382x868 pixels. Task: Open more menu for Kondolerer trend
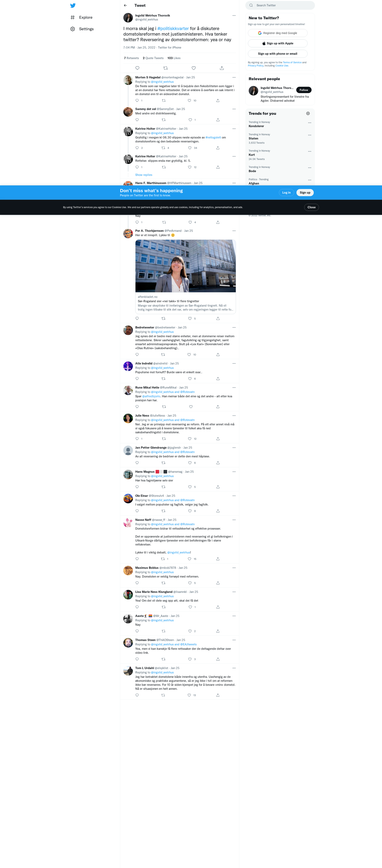coord(310,123)
